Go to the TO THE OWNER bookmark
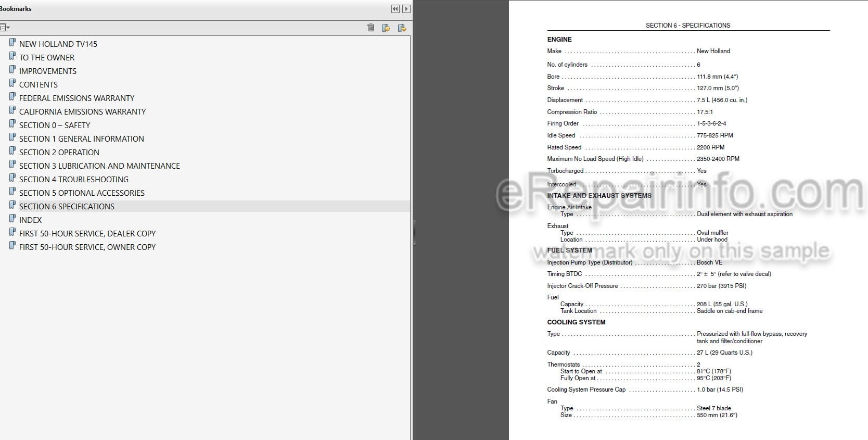Viewport: 868px width, 440px height. [47, 58]
